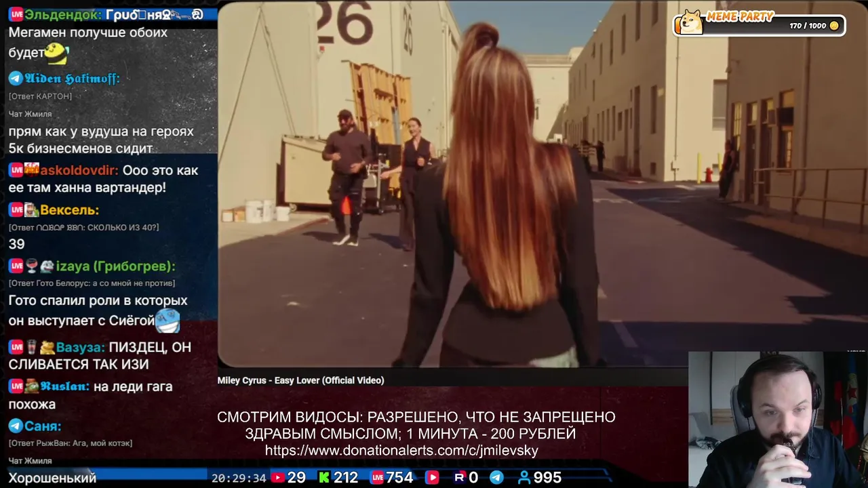Click the YouTube viewer count 29
868x488 pixels.
[296, 478]
